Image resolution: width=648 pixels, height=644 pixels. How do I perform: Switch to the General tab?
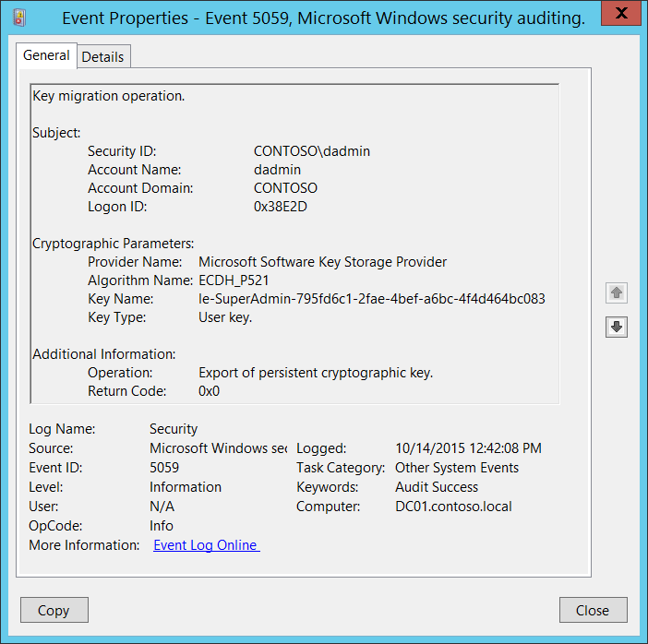pos(46,55)
